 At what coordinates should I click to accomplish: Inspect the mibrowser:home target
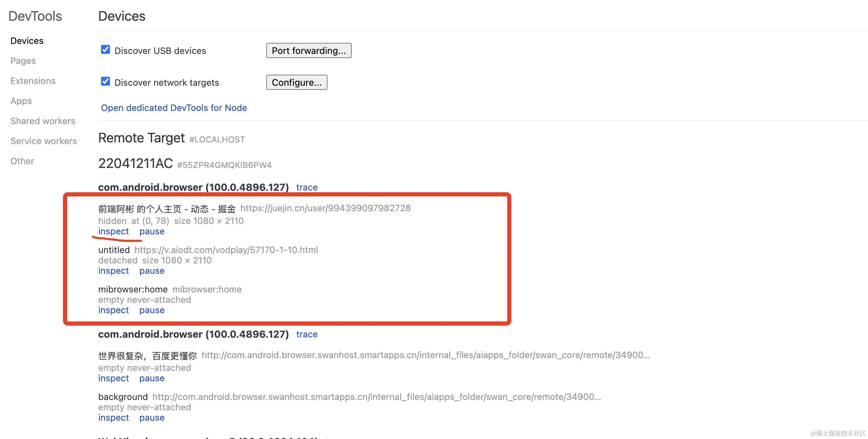click(113, 310)
